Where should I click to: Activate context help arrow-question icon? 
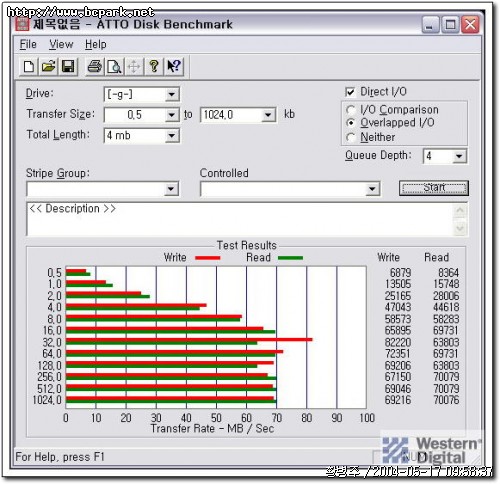point(174,67)
